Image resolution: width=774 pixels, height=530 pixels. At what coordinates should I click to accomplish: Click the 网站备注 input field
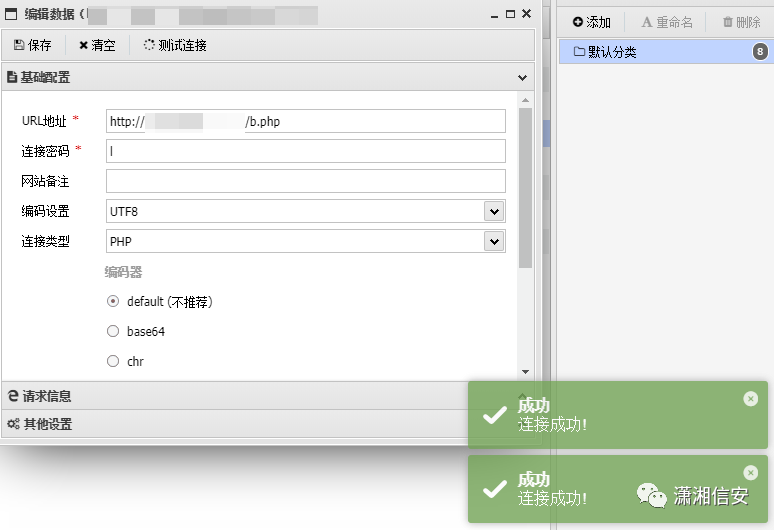pos(306,181)
